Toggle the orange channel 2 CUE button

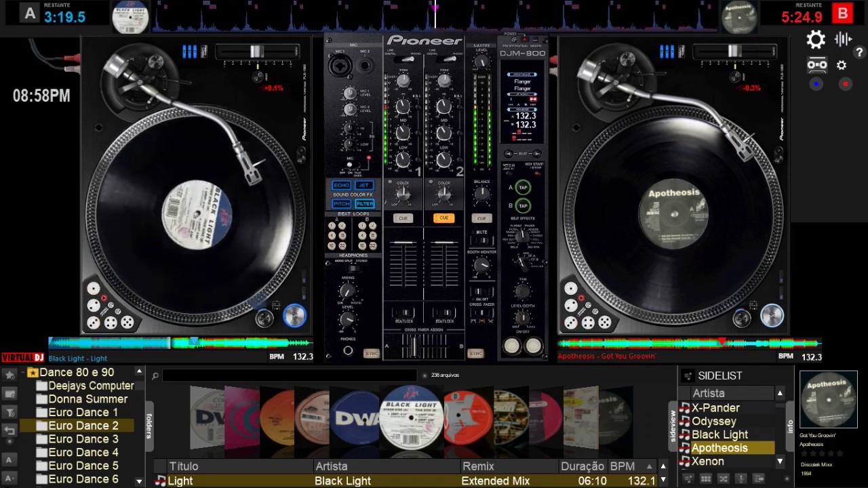click(443, 218)
